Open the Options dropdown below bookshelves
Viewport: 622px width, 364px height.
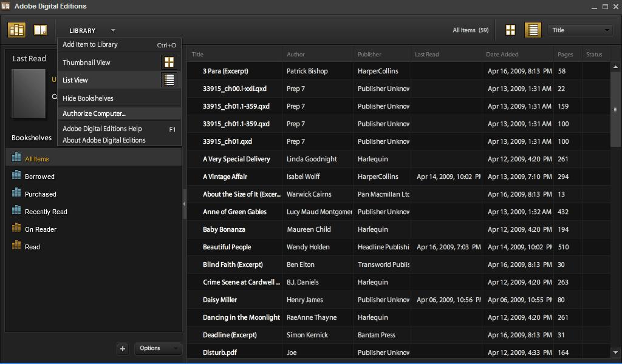(x=157, y=348)
